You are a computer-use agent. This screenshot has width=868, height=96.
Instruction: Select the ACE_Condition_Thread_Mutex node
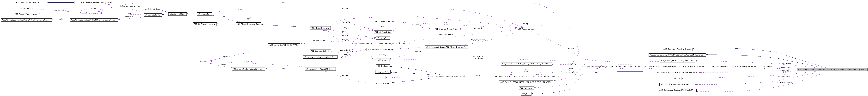(446, 29)
